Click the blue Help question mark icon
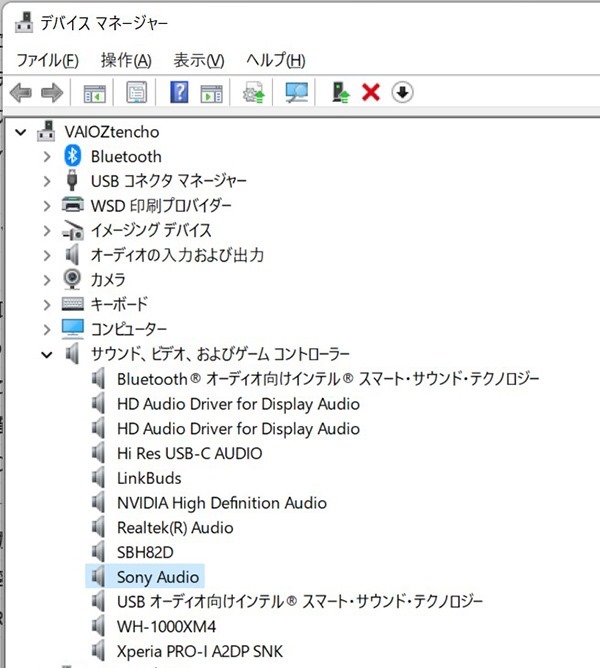 pos(179,92)
